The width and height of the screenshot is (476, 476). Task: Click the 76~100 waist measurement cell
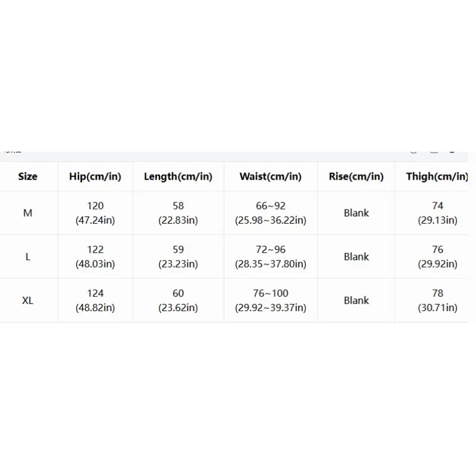[271, 300]
